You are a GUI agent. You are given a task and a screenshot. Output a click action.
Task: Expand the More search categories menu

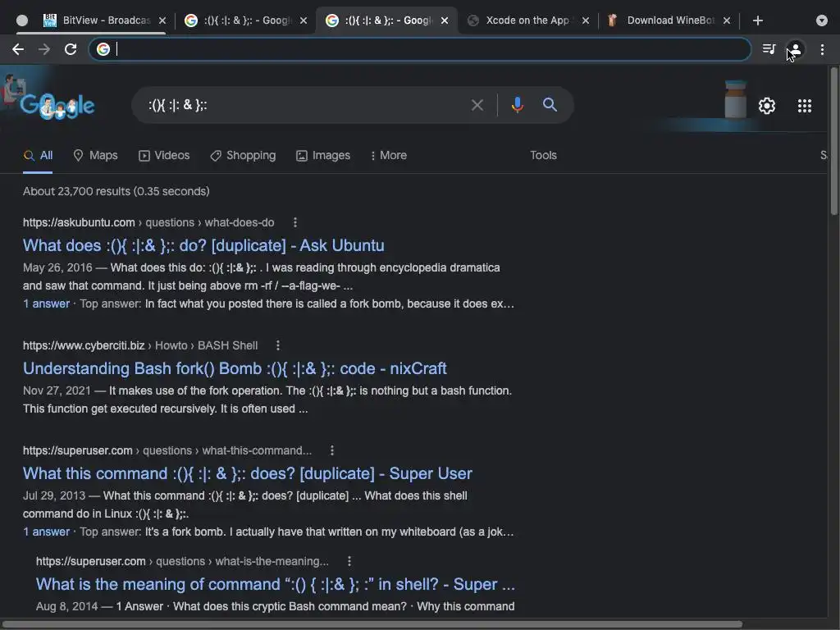tap(388, 155)
